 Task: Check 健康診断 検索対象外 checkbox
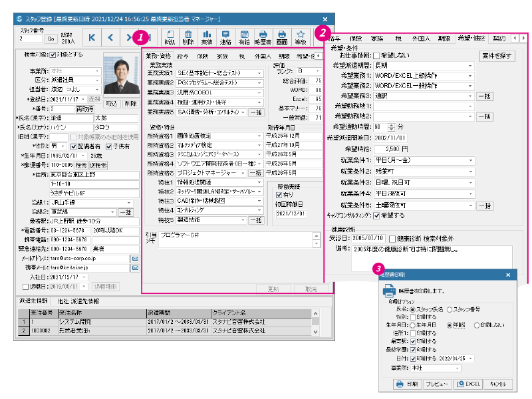click(392, 239)
